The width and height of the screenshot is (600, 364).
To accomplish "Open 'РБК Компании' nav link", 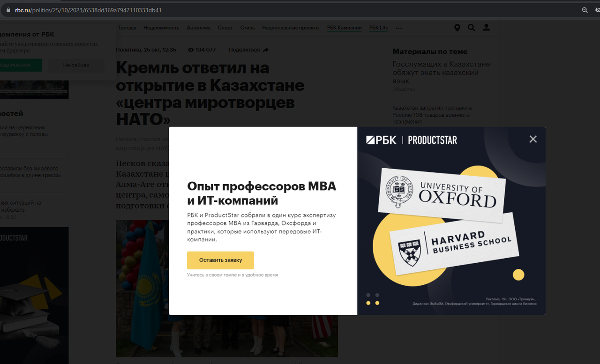I will pos(344,28).
